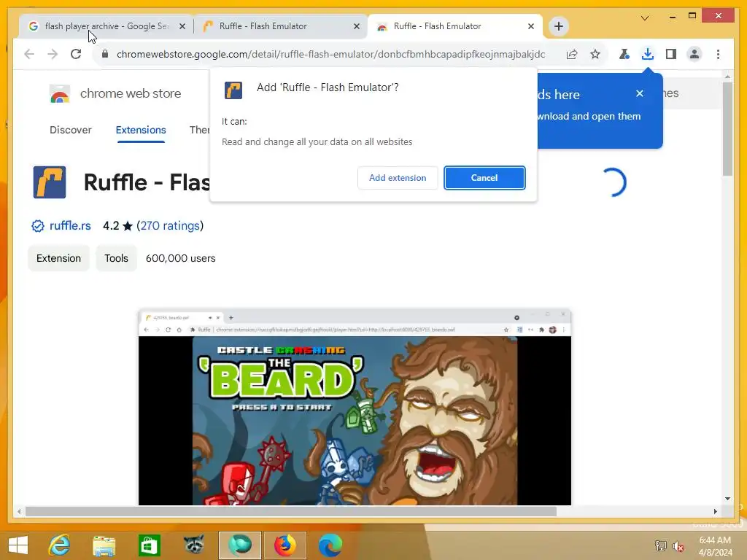The height and width of the screenshot is (560, 747).
Task: Close the Google Search tab
Action: [182, 26]
